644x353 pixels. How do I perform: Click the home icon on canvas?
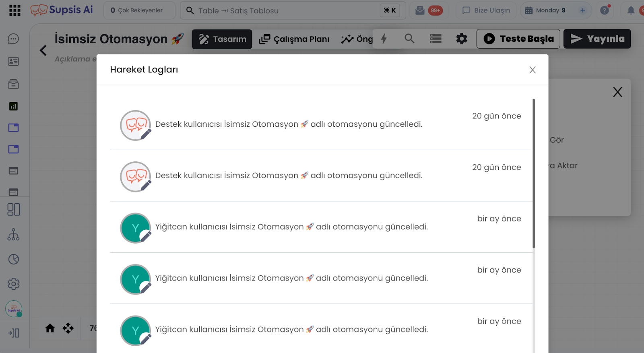[50, 328]
